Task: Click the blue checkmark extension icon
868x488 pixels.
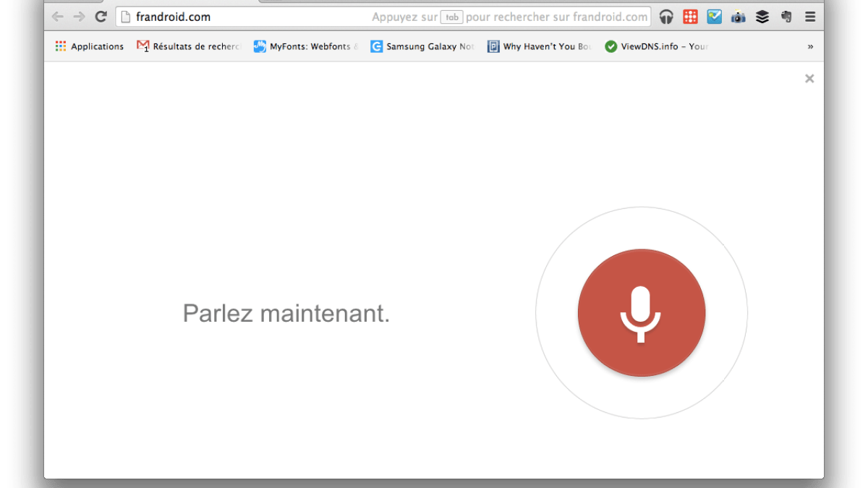Action: pyautogui.click(x=714, y=17)
